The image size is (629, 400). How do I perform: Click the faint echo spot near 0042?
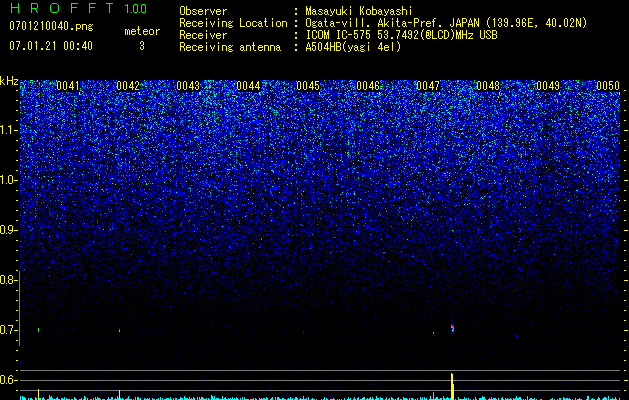click(120, 330)
